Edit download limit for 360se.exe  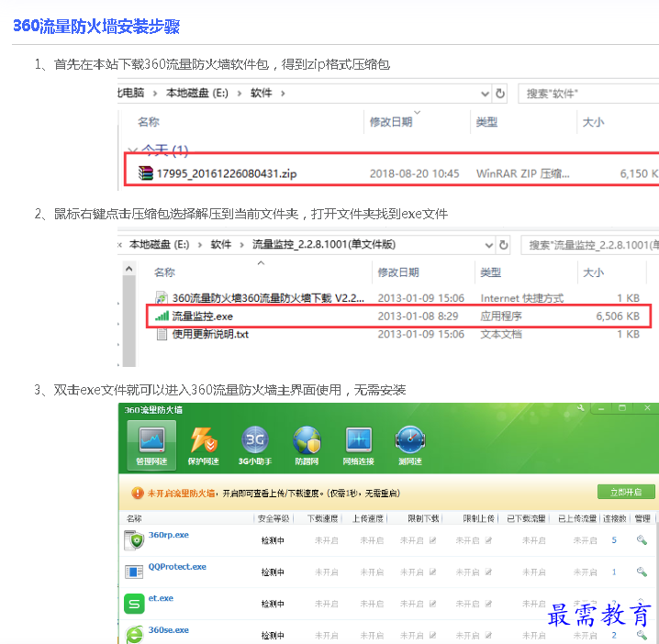(432, 635)
